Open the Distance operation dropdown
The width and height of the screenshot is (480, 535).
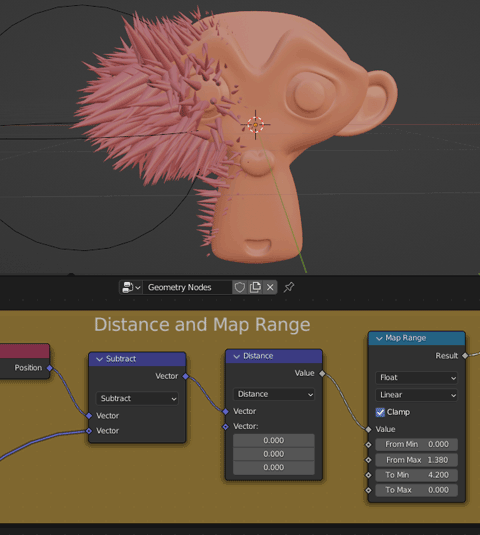click(x=274, y=394)
